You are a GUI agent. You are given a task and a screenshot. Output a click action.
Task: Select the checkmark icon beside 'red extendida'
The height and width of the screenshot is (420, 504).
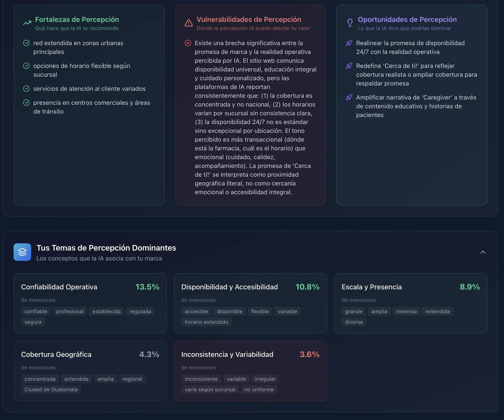pos(27,43)
